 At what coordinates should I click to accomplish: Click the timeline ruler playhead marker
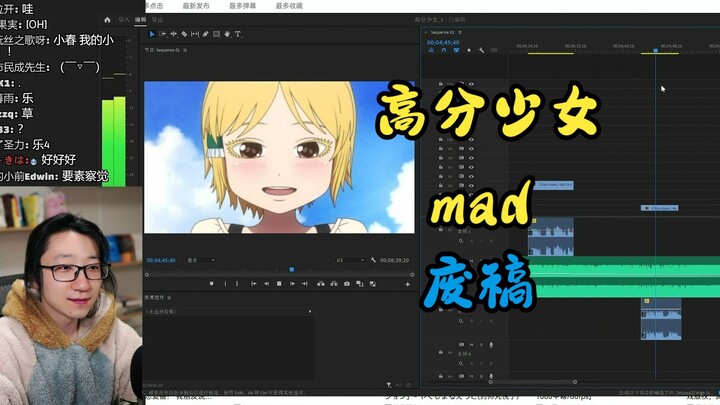(x=656, y=50)
